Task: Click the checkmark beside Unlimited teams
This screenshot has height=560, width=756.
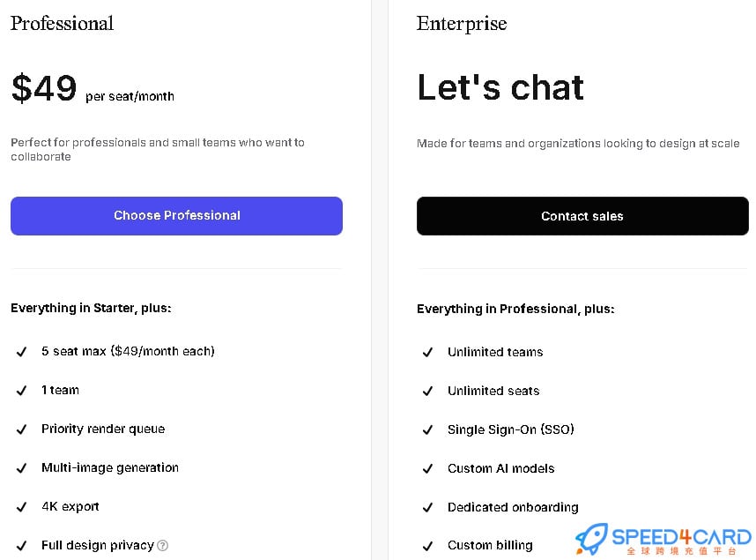Action: click(427, 353)
